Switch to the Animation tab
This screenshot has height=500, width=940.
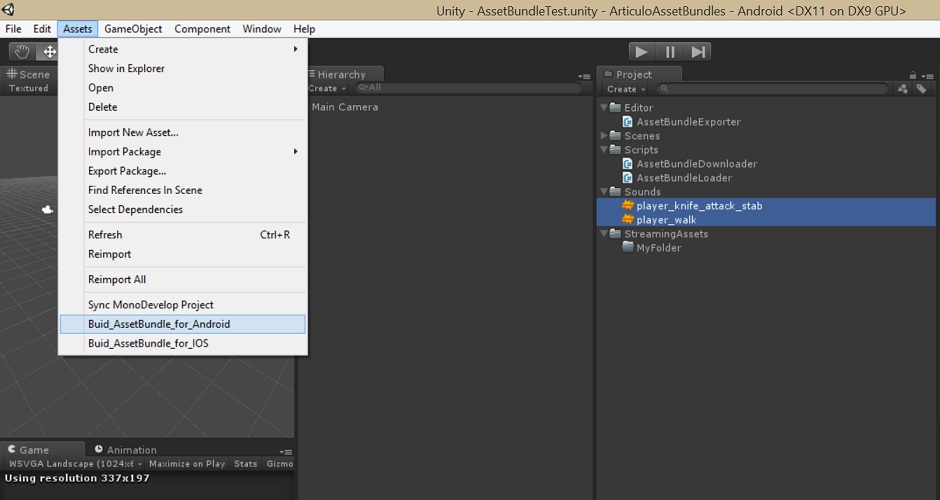coord(131,450)
